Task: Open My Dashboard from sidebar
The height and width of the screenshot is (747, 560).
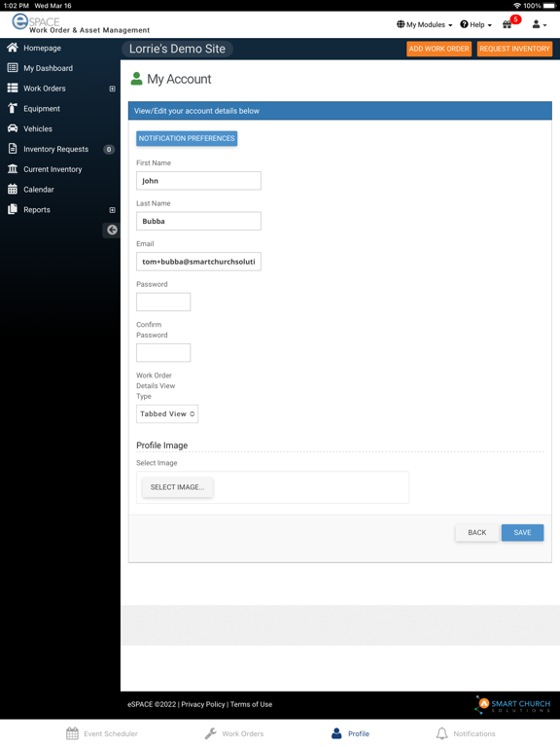Action: (x=48, y=68)
